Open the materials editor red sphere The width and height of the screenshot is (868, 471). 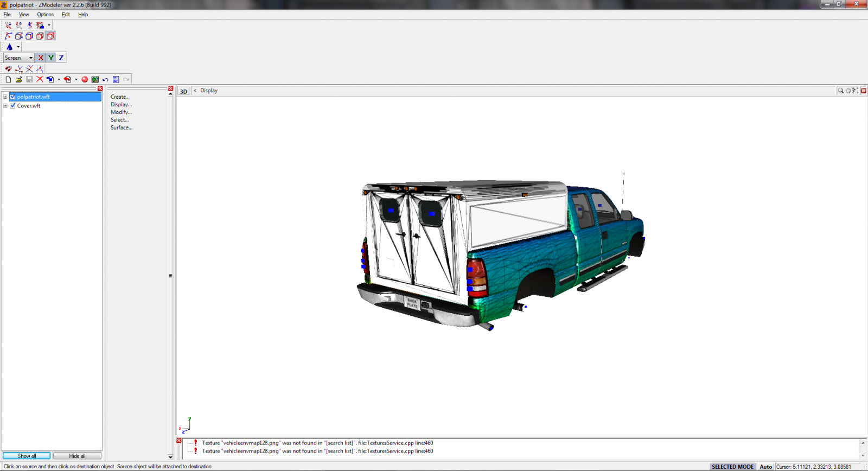pos(85,79)
